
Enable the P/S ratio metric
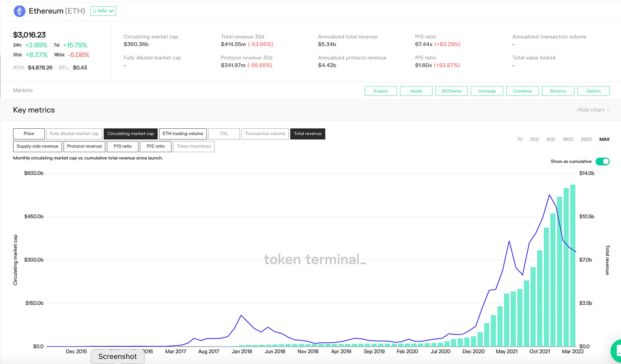[123, 146]
